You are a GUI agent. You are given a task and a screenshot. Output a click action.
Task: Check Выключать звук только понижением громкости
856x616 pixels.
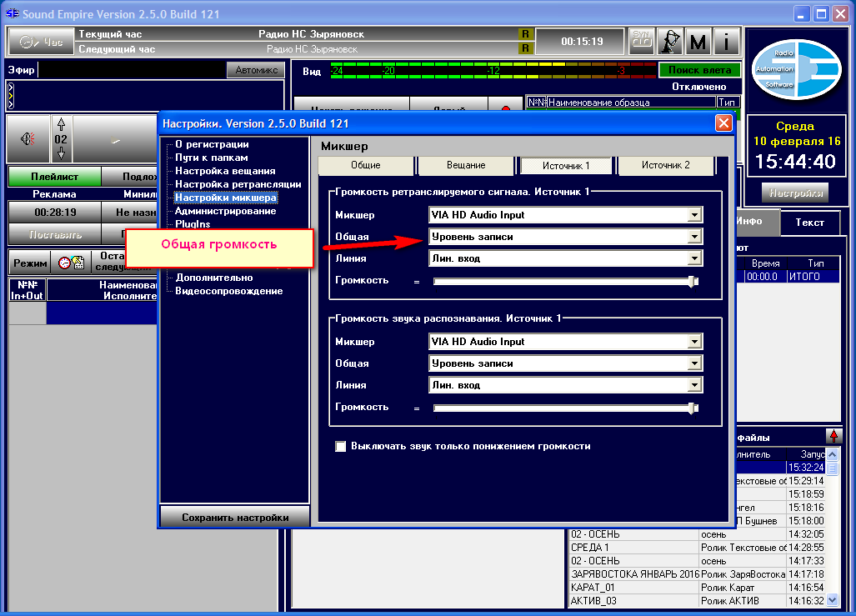[341, 446]
